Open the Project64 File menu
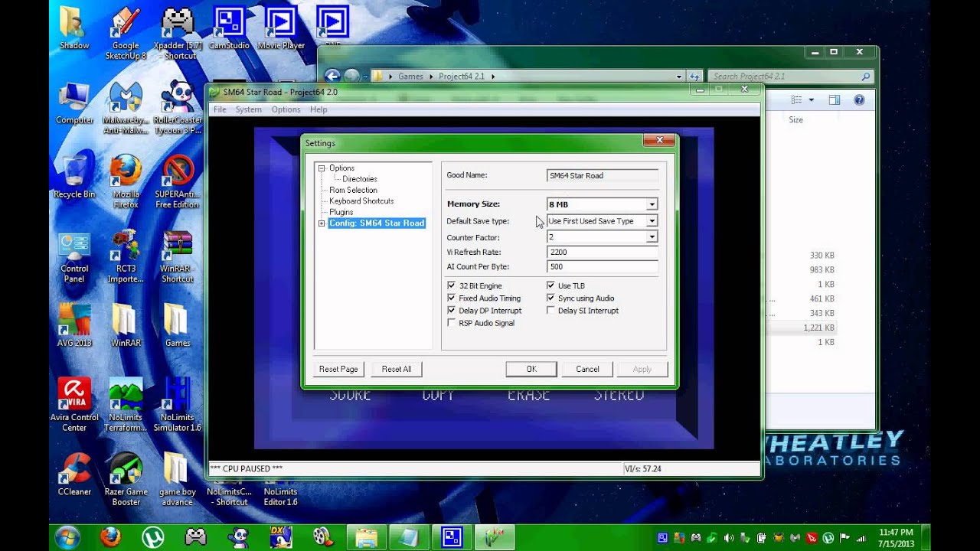Screen dimensions: 980x551 point(220,109)
